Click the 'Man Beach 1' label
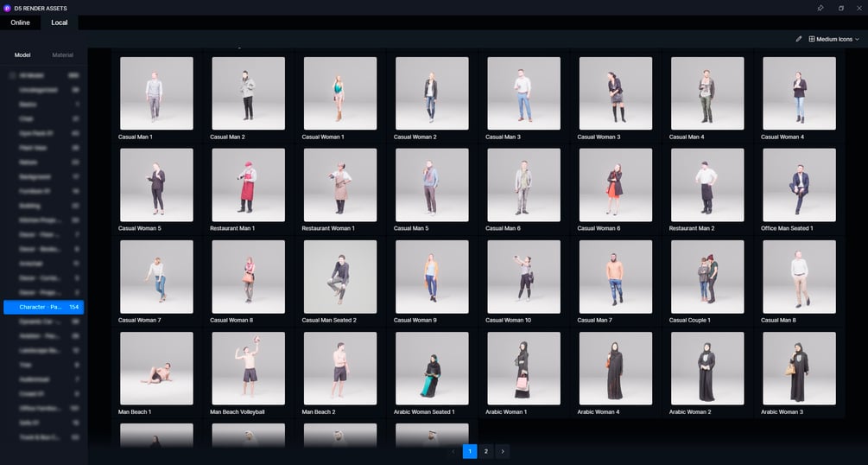Viewport: 868px width, 465px height. point(135,412)
